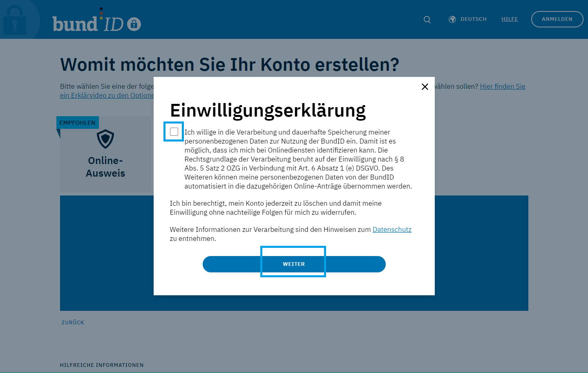Open the Datenschutz link
The image size is (588, 373).
click(x=392, y=229)
